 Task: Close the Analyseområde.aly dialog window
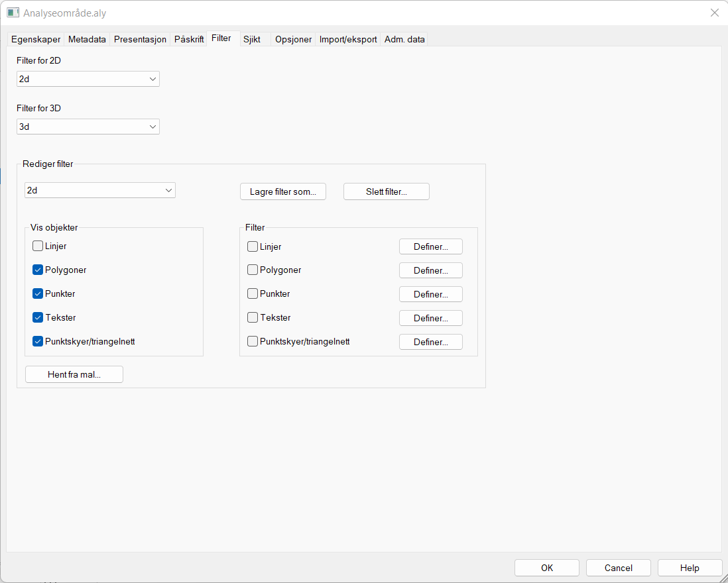point(714,13)
